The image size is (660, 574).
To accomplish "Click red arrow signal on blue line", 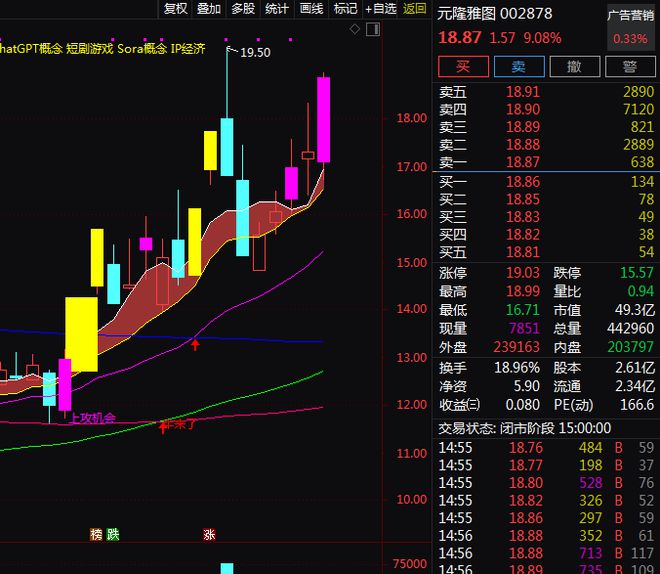I will click(x=195, y=345).
